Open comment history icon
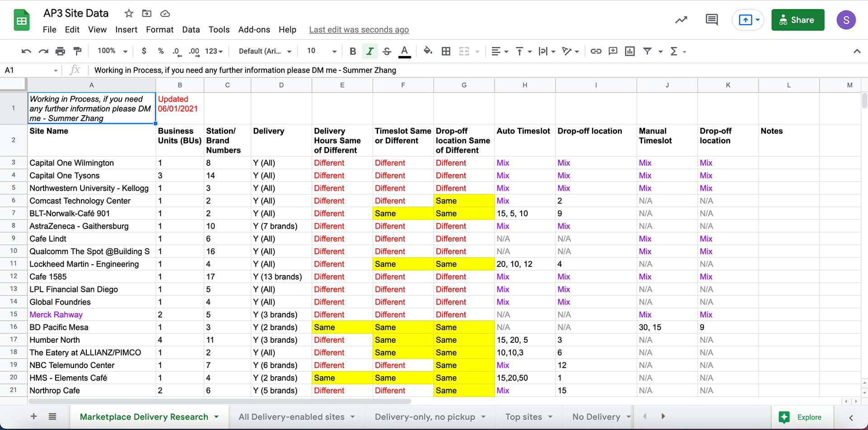Image resolution: width=868 pixels, height=430 pixels. tap(712, 20)
